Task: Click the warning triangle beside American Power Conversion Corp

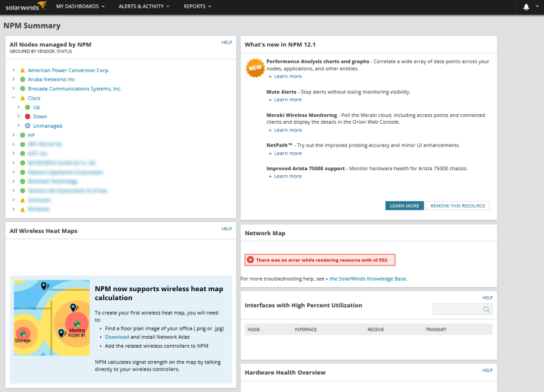Action: (22, 70)
